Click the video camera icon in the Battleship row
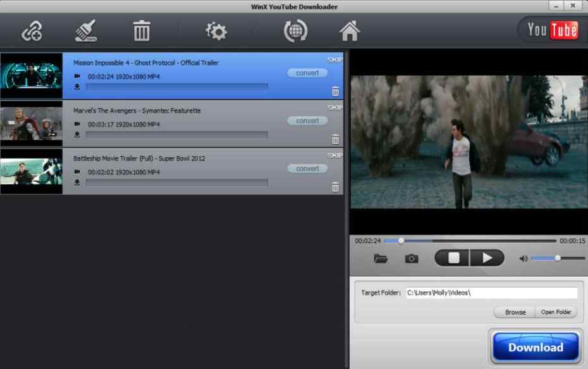The height and width of the screenshot is (369, 588). (77, 172)
